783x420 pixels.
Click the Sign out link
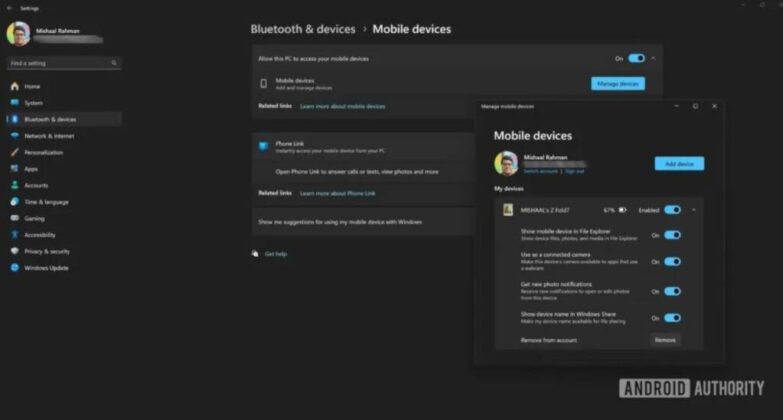coord(574,171)
